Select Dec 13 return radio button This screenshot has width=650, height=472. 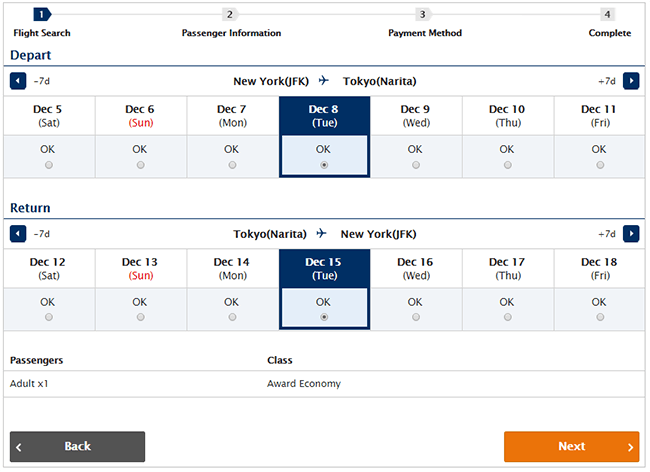[141, 317]
